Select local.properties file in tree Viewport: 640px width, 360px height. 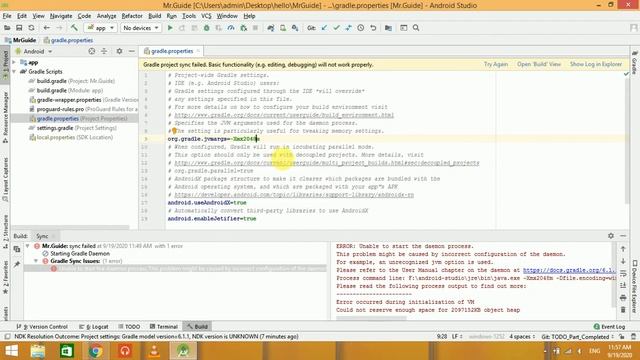pos(71,137)
